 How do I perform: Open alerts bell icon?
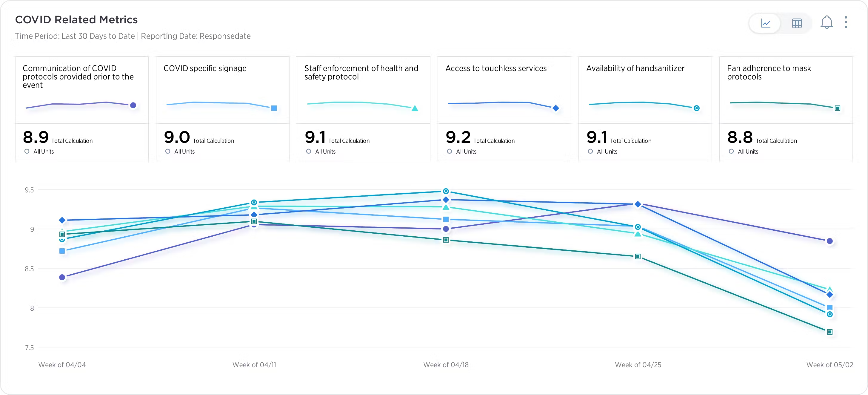click(826, 23)
